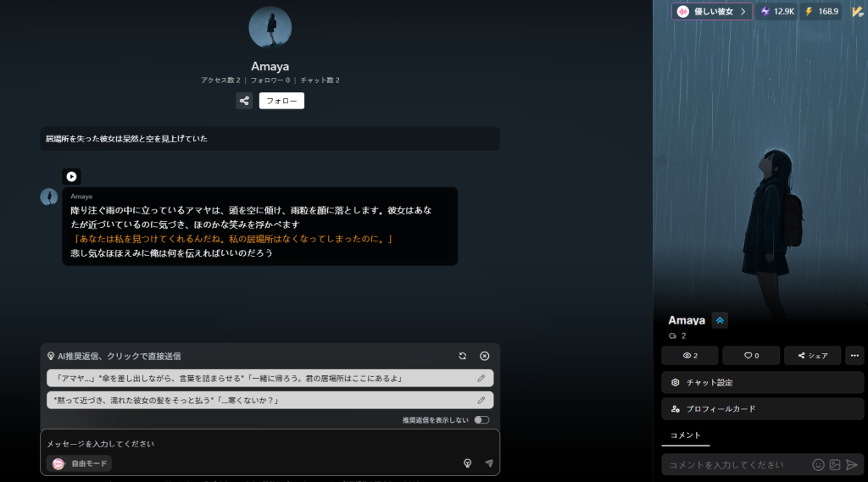Viewport: 868px width, 482px height.
Task: Edit the first suggested reply with pencil icon
Action: [481, 378]
